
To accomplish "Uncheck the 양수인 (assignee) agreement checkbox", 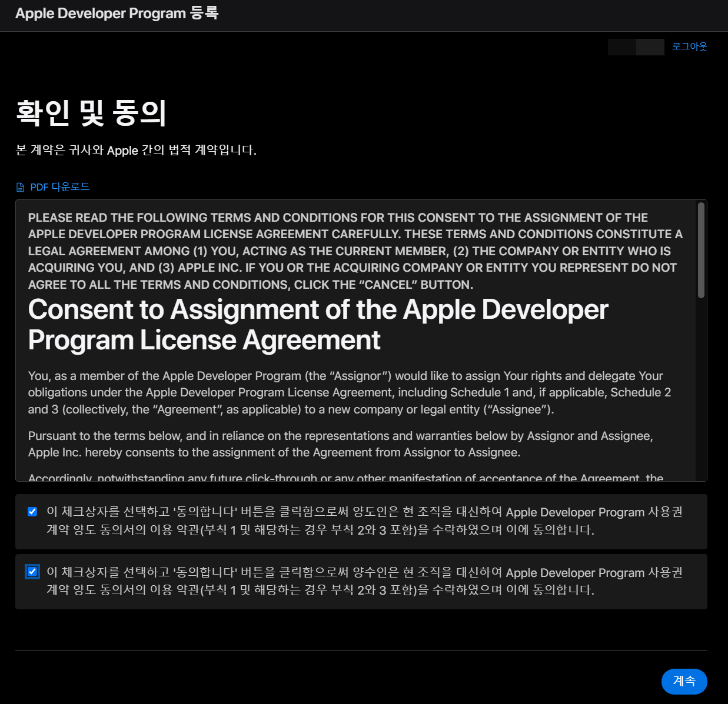I will [32, 572].
